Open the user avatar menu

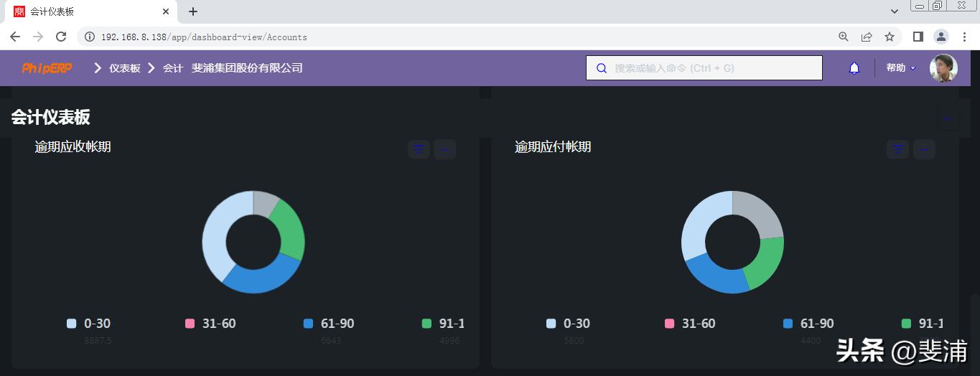(x=943, y=68)
